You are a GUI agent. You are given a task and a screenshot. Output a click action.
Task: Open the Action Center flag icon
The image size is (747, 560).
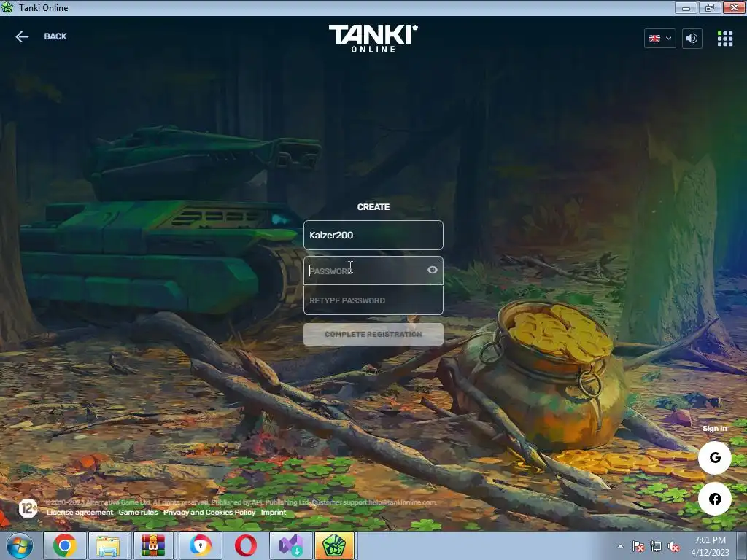pyautogui.click(x=638, y=546)
